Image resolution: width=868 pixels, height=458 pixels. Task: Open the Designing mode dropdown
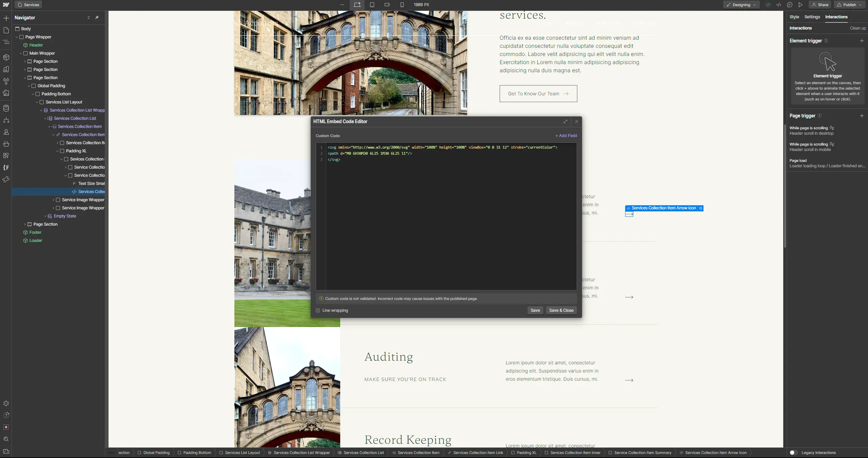pyautogui.click(x=741, y=5)
